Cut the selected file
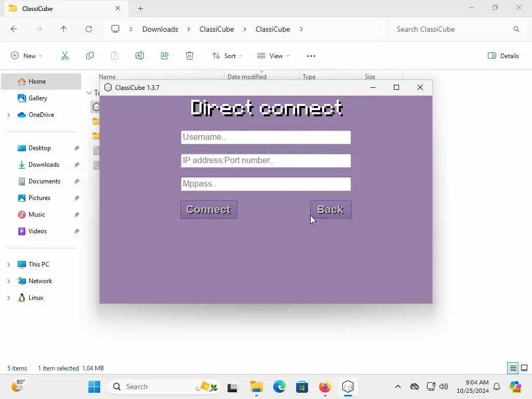 pos(65,56)
